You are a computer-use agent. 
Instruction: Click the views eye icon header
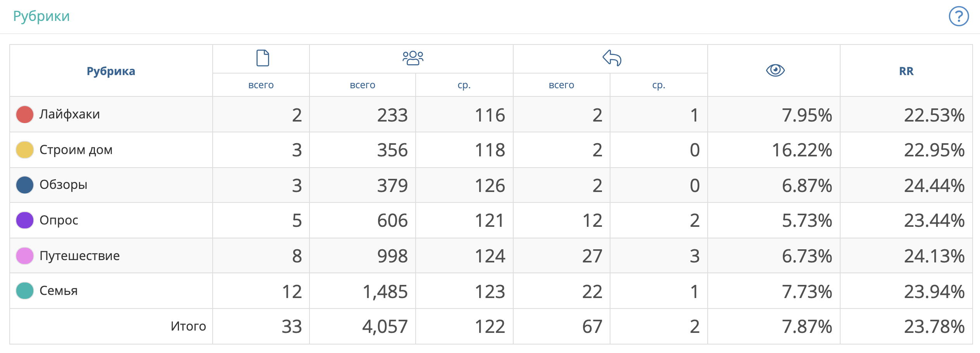point(775,70)
